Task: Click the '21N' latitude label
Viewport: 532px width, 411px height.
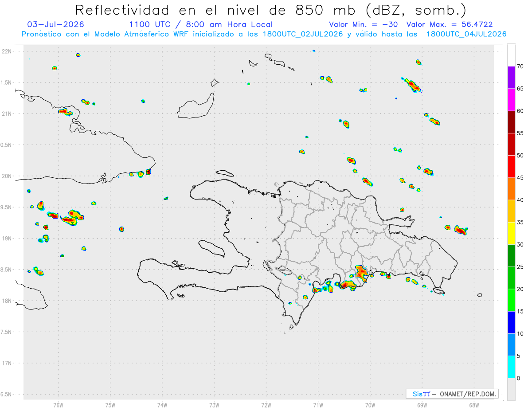Action: (7, 114)
